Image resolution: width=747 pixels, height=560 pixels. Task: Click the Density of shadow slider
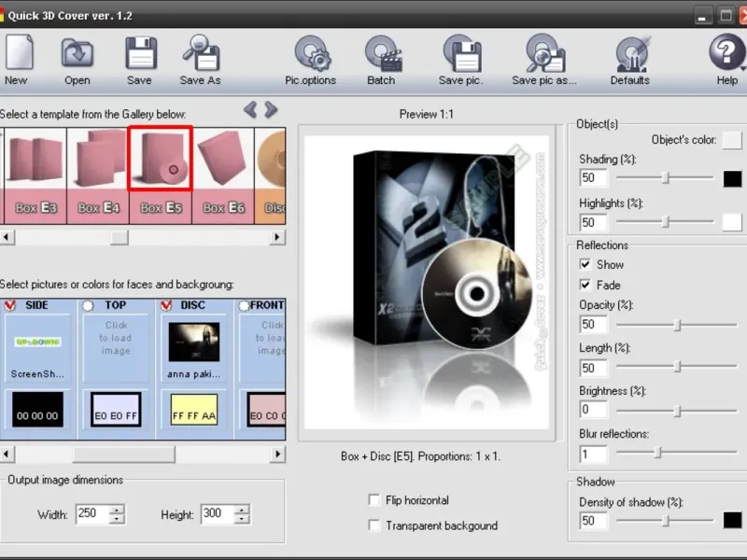pos(665,521)
